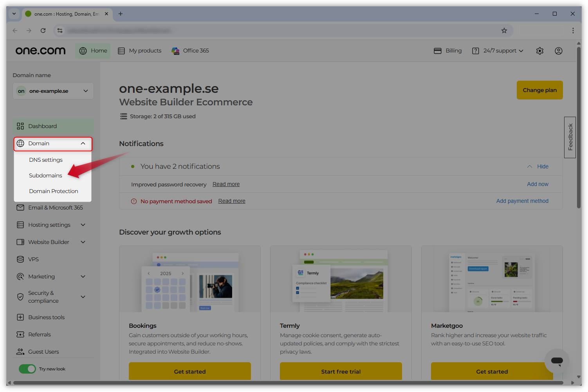
Task: Go back to previous page
Action: click(15, 31)
